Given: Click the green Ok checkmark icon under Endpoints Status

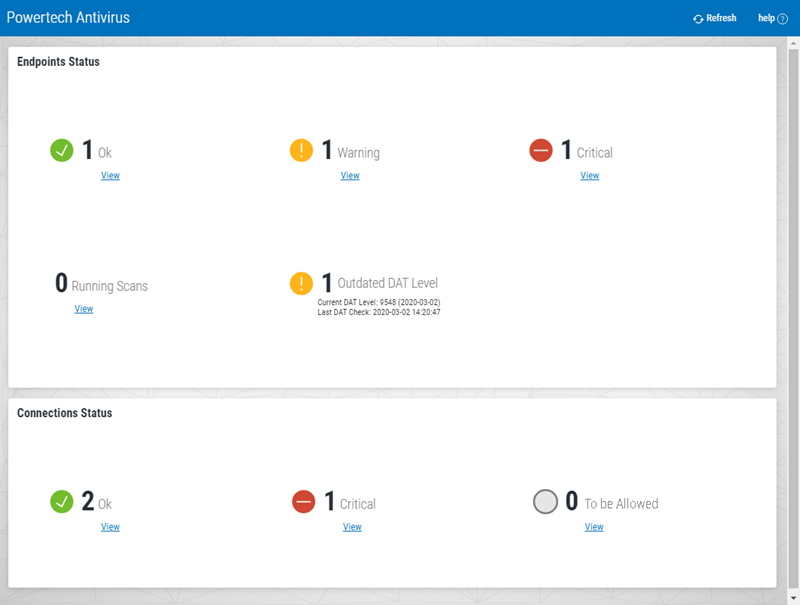Looking at the screenshot, I should coord(62,150).
